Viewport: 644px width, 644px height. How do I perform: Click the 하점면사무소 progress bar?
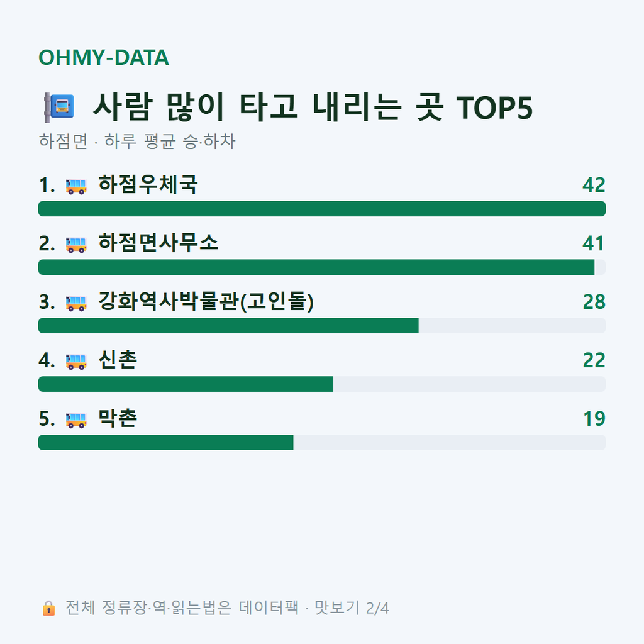click(x=322, y=267)
